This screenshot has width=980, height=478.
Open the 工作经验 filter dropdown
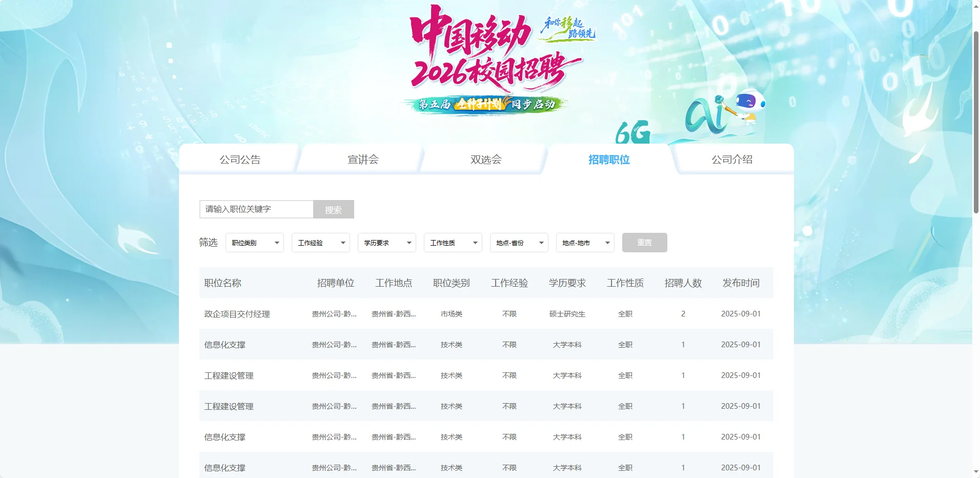(x=321, y=243)
